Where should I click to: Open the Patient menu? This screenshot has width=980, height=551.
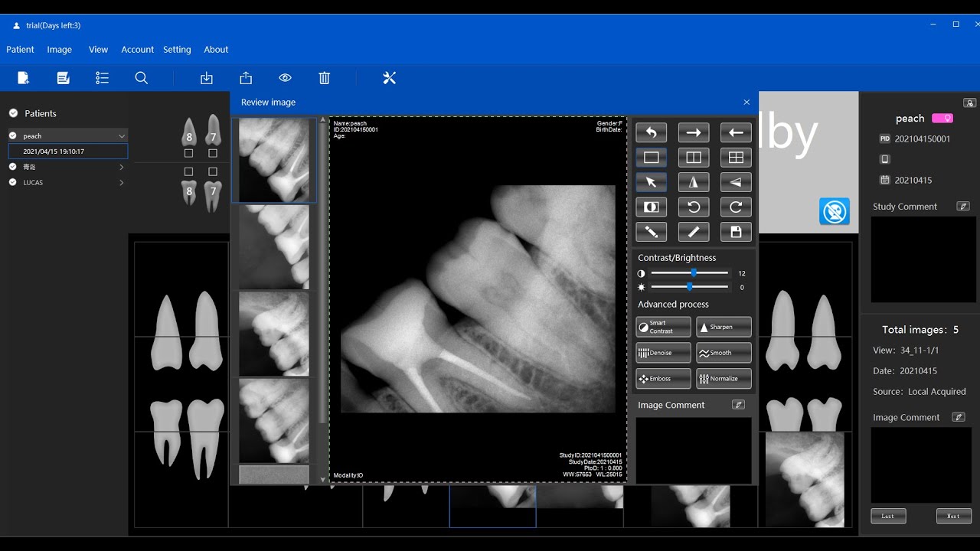pyautogui.click(x=20, y=49)
